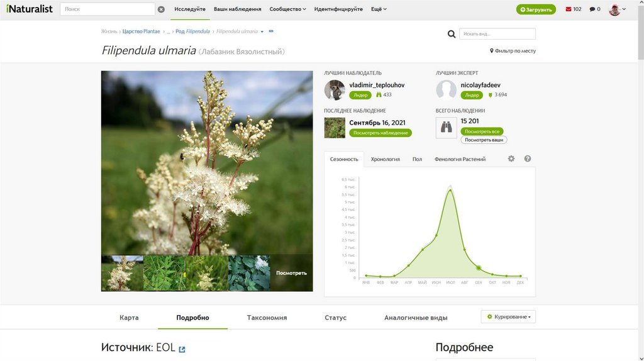Viewport: 644px width, 361px height.
Task: Click Лидер badge under nicolayfadeev
Action: click(x=472, y=95)
